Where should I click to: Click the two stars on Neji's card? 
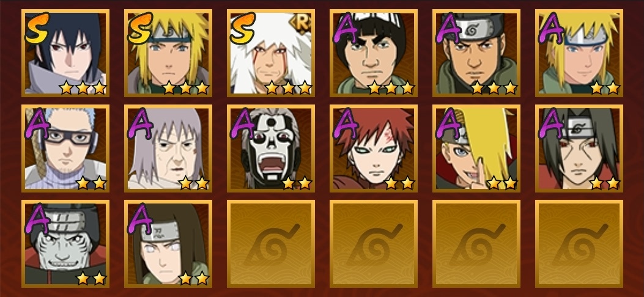193,278
